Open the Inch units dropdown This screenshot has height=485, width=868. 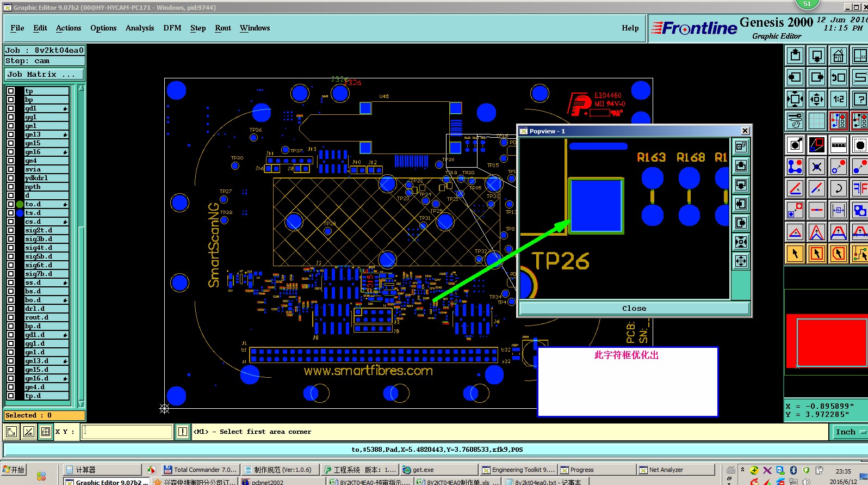850,432
